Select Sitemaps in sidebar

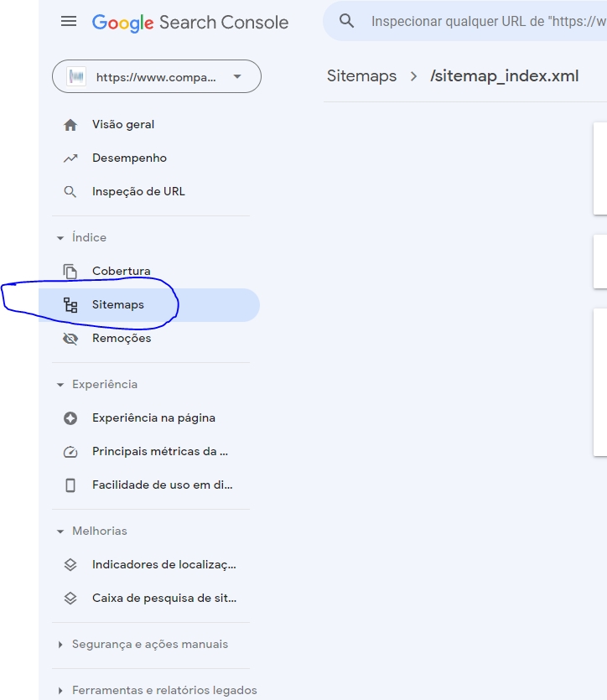coord(149,305)
